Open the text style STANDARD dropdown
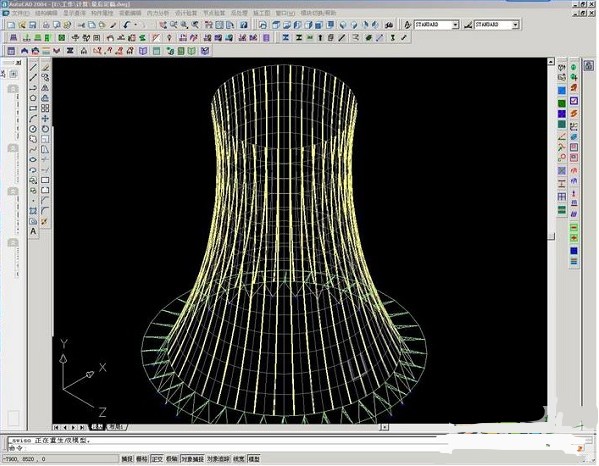 click(x=455, y=25)
